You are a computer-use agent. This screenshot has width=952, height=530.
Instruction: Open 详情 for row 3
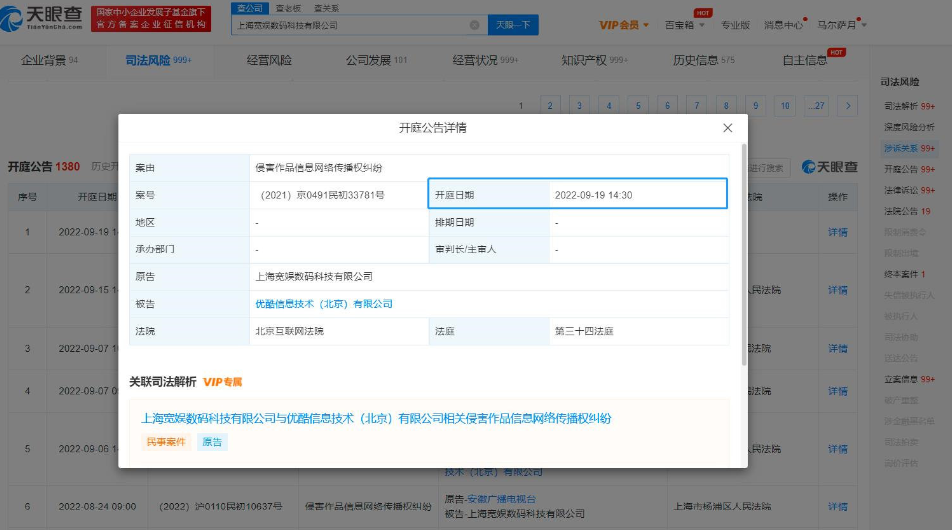838,348
